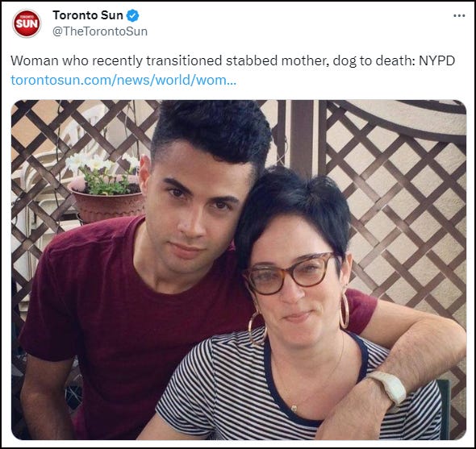Viewport: 476px width, 449px height.
Task: Follow the torontosun.com/news/world link
Action: 123,80
